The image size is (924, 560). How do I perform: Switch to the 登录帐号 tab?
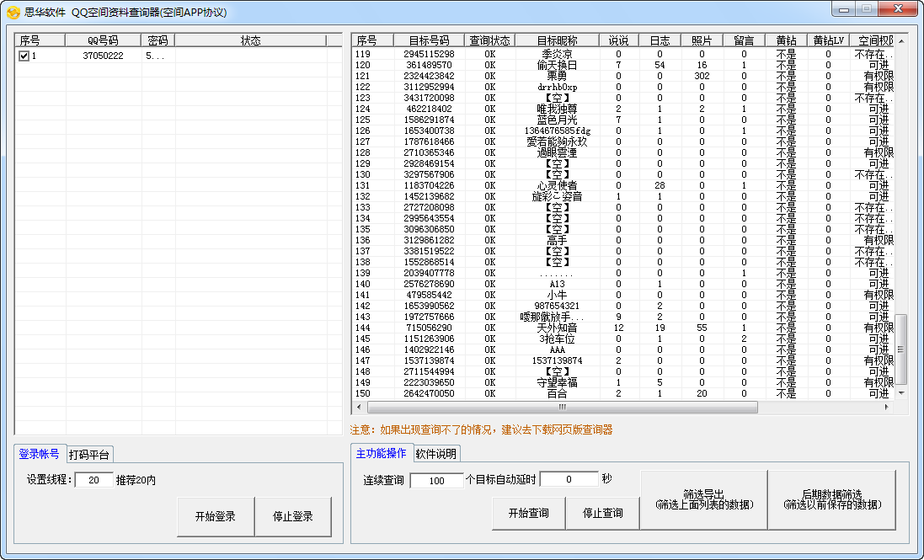tap(39, 454)
